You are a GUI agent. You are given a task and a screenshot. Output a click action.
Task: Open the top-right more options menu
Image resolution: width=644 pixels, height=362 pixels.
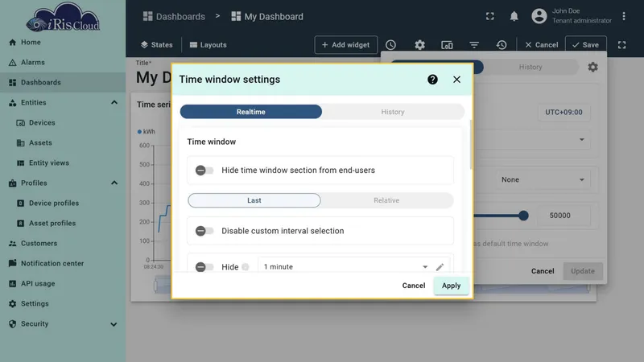click(623, 16)
